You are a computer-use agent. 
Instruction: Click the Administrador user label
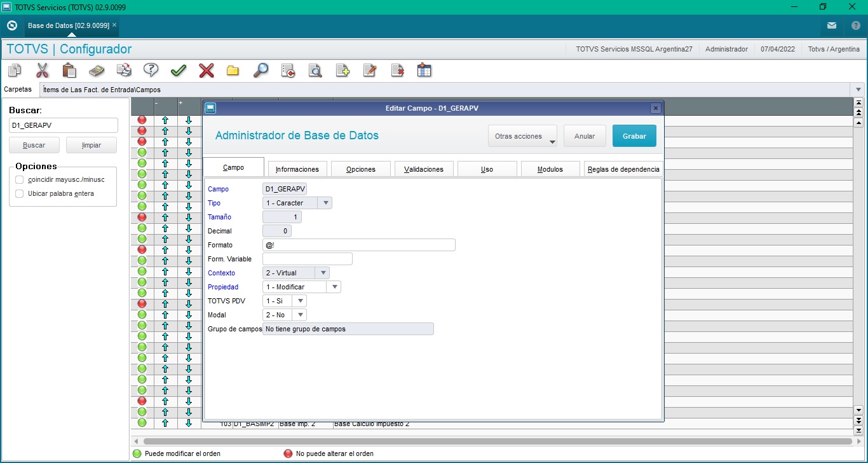pos(726,49)
